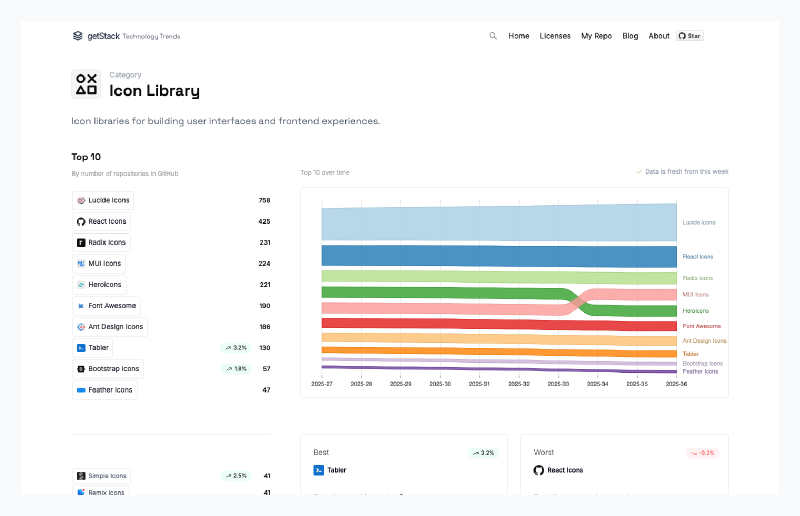Click the search magnifier icon
This screenshot has width=800, height=516.
tap(493, 36)
